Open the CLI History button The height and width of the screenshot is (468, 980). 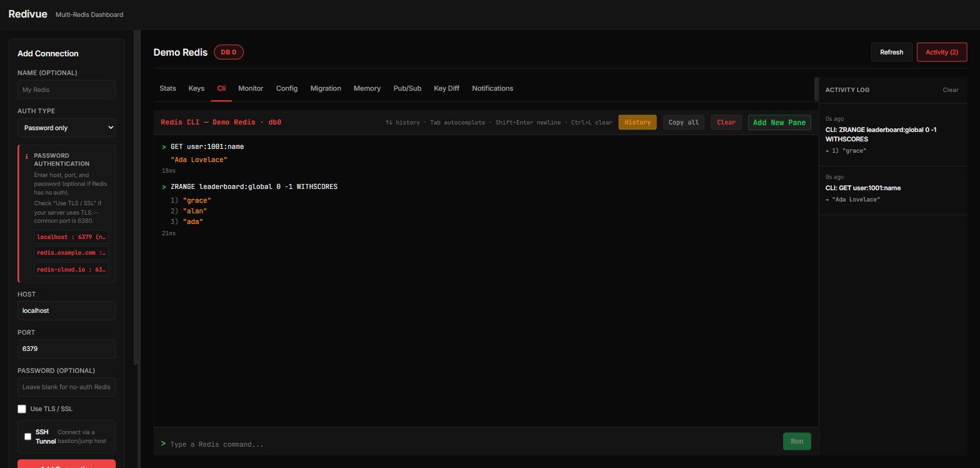[x=637, y=122]
